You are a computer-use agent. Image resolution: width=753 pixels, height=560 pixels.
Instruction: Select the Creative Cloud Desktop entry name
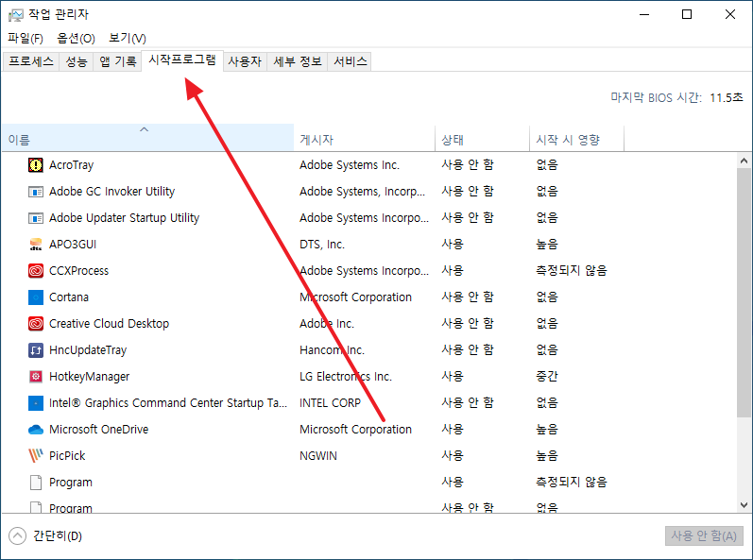click(109, 324)
